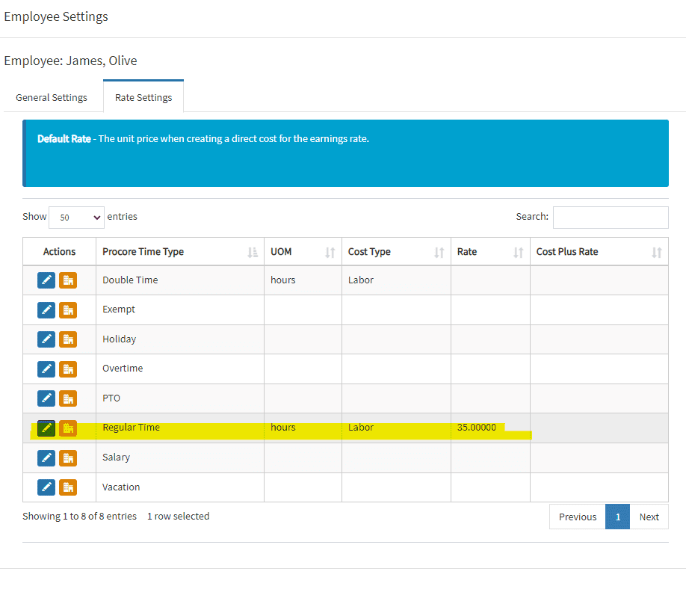Select the Rate Settings tab
The width and height of the screenshot is (686, 616).
143,98
